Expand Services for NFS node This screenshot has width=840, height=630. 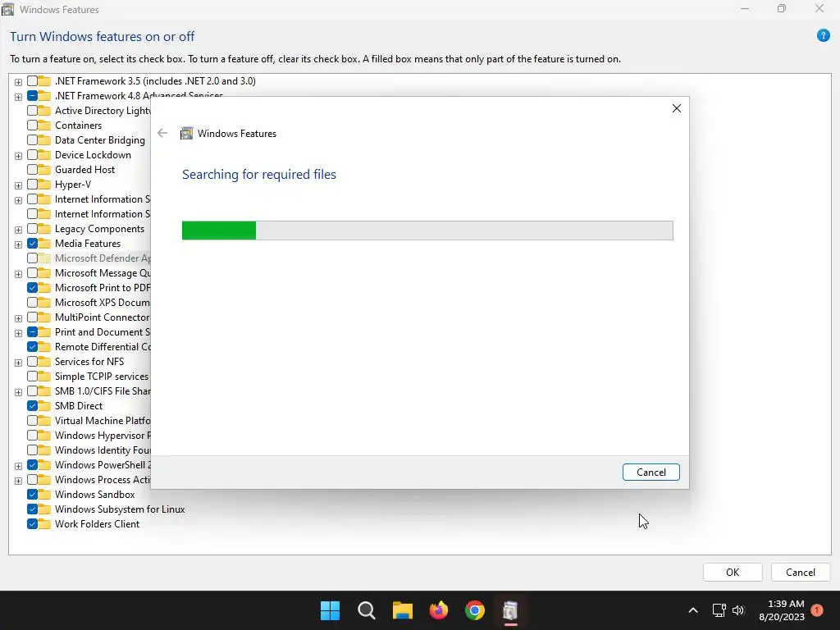click(x=18, y=363)
